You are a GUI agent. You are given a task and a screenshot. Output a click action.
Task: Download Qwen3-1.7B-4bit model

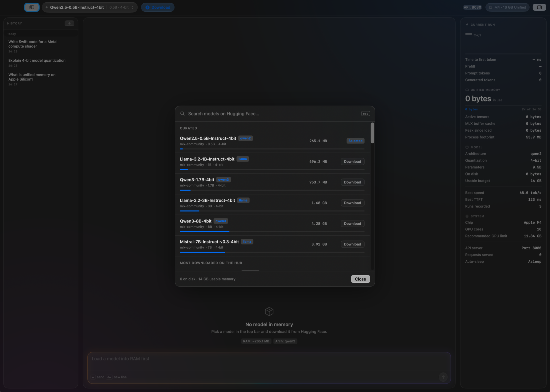click(x=352, y=182)
